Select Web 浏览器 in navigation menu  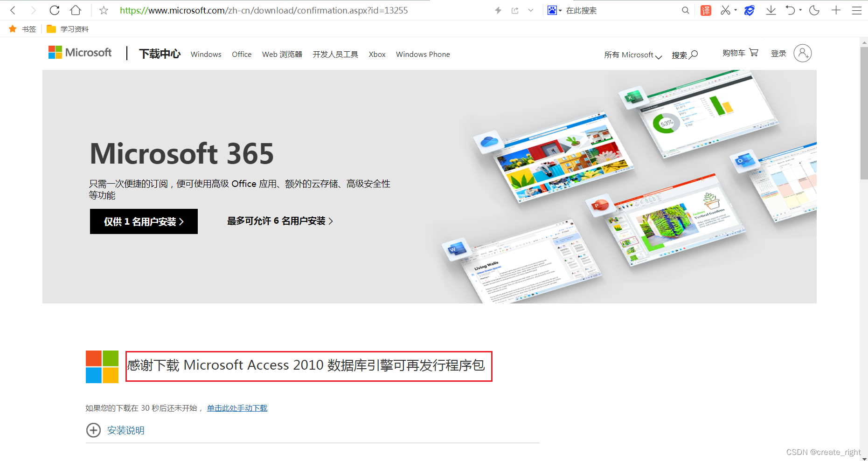[282, 55]
